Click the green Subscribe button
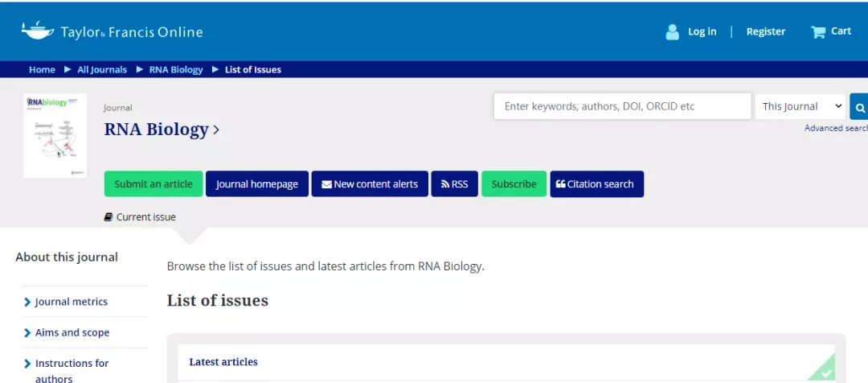868x383 pixels. coord(514,184)
